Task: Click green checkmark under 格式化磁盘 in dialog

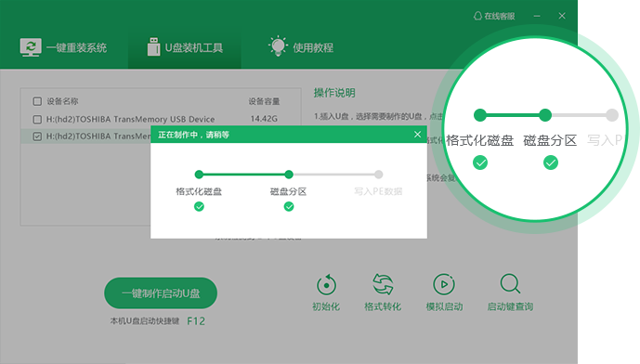Action: [x=199, y=207]
